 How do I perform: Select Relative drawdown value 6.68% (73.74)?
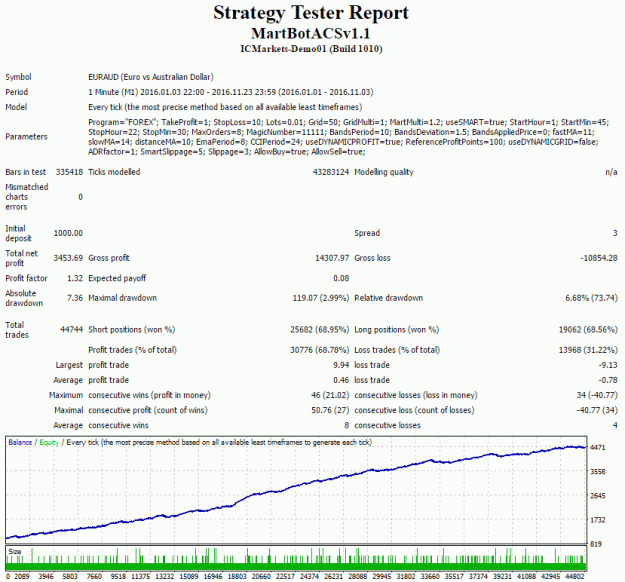click(592, 298)
